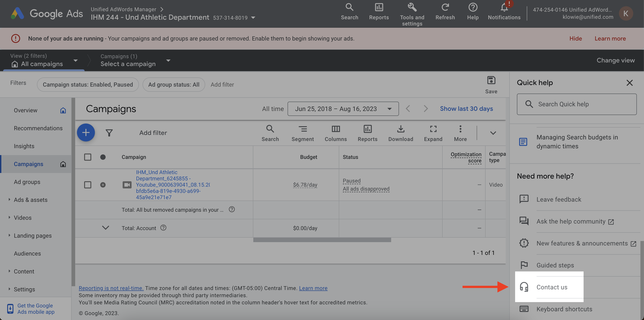
Task: Open the Notifications bell
Action: tap(504, 11)
